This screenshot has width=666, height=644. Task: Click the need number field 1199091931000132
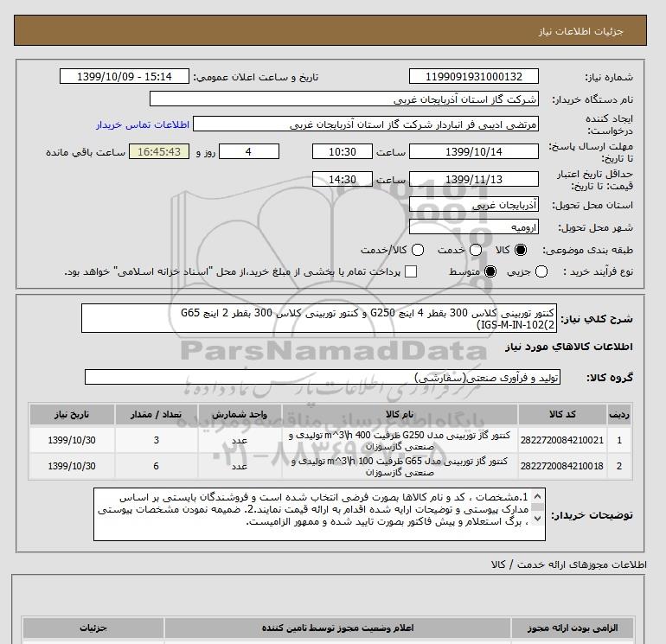(x=474, y=76)
